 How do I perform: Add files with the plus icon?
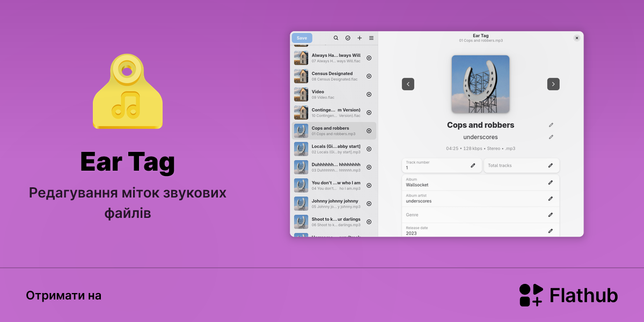click(360, 38)
